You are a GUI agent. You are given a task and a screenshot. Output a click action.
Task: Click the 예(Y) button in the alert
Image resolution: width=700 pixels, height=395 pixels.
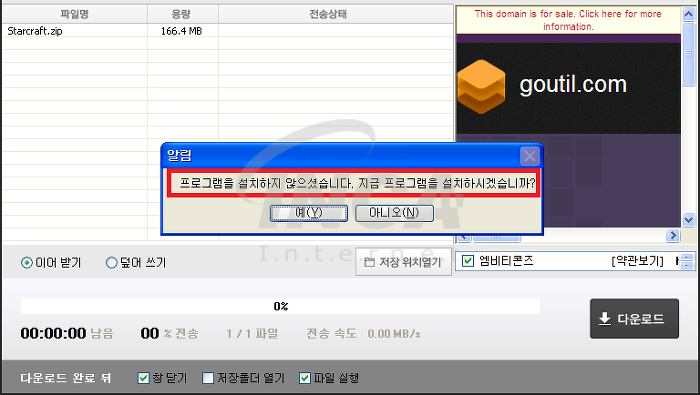309,213
